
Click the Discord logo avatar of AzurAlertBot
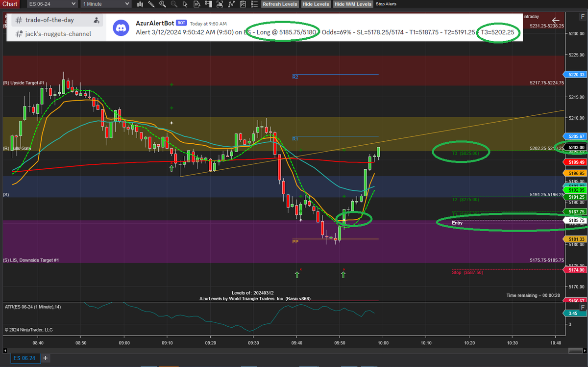[x=121, y=27]
